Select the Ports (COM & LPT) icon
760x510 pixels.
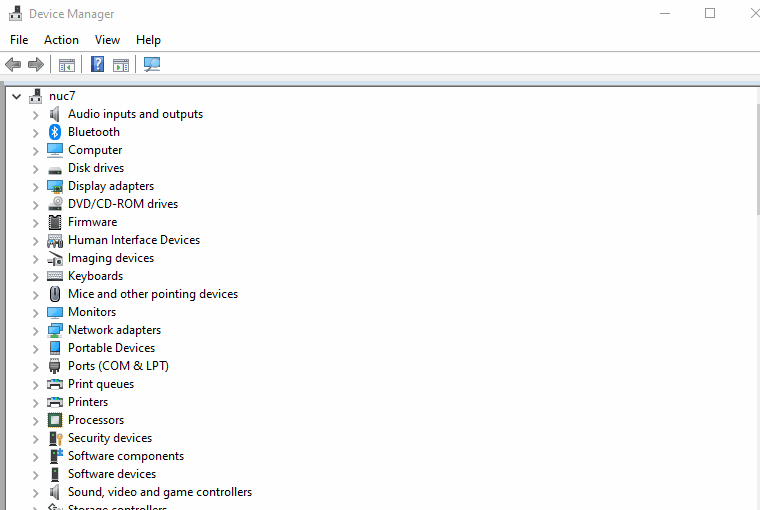[54, 366]
